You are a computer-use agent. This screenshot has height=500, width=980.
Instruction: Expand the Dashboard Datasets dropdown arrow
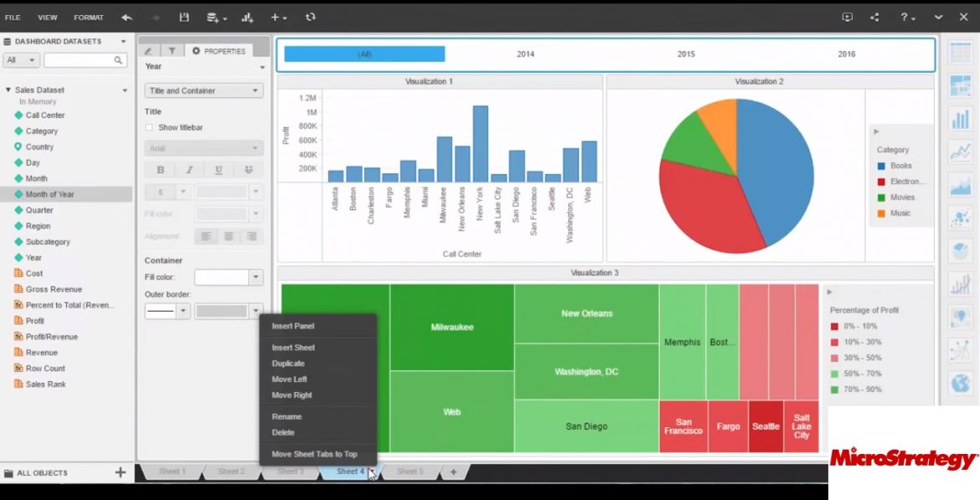[x=122, y=40]
